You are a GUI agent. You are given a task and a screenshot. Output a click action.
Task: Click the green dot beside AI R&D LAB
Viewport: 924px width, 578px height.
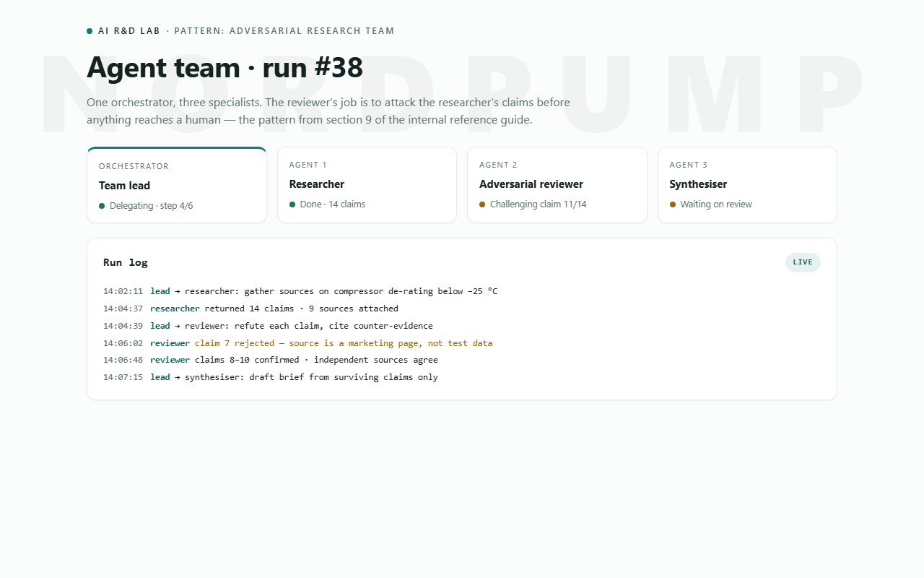(90, 31)
